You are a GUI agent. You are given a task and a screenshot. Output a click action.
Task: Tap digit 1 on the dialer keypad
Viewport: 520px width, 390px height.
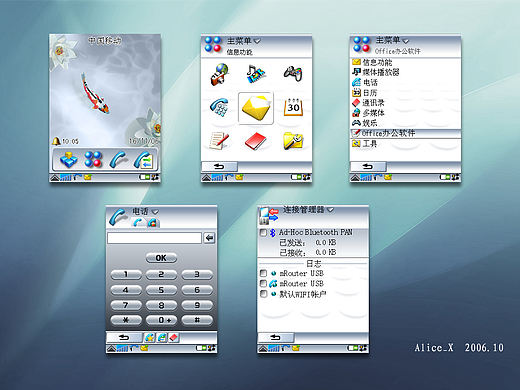[126, 274]
